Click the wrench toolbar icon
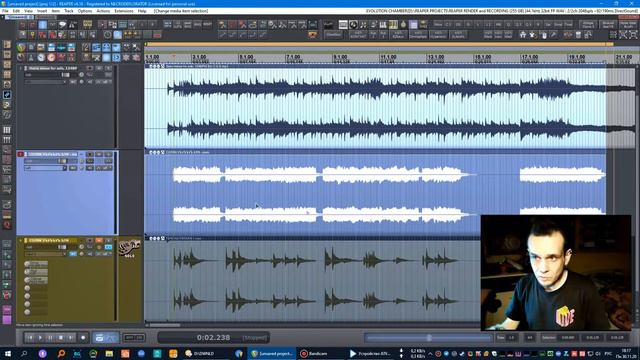The height and width of the screenshot is (360, 640). tap(553, 35)
